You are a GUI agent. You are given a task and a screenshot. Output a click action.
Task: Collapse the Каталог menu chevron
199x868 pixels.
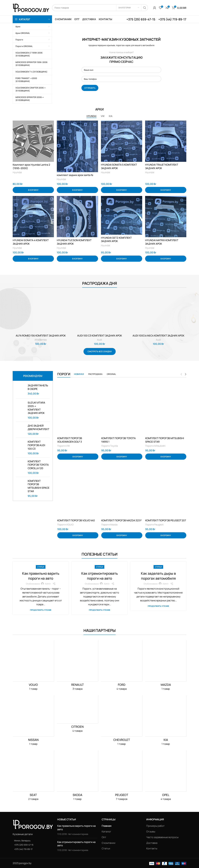(49, 19)
